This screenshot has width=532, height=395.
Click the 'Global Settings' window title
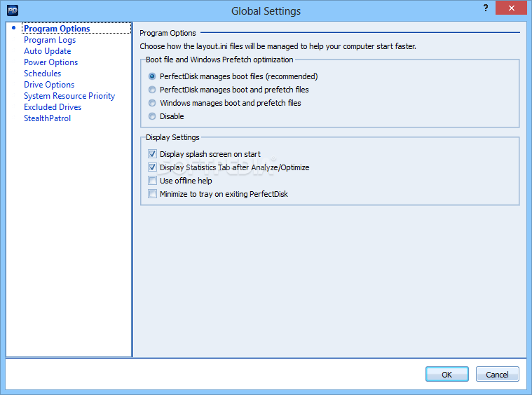pyautogui.click(x=266, y=11)
